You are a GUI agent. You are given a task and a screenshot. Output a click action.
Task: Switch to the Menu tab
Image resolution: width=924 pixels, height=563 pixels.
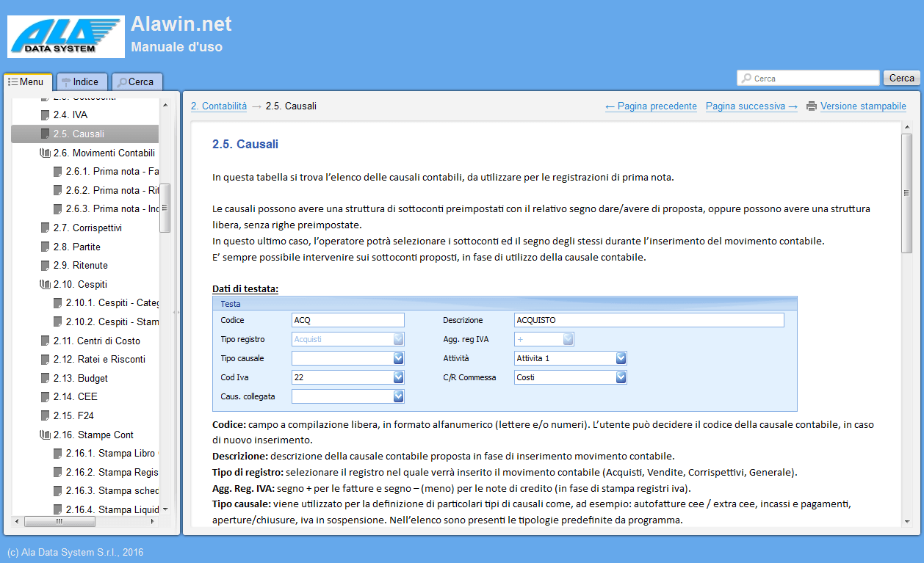point(27,81)
